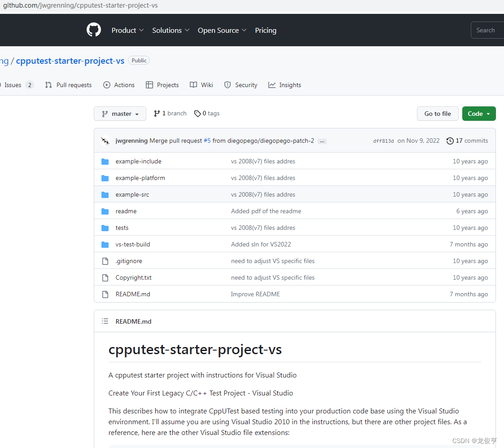Click the GitHub Octocat logo
Viewport: 504px width, 448px height.
pyautogui.click(x=93, y=30)
